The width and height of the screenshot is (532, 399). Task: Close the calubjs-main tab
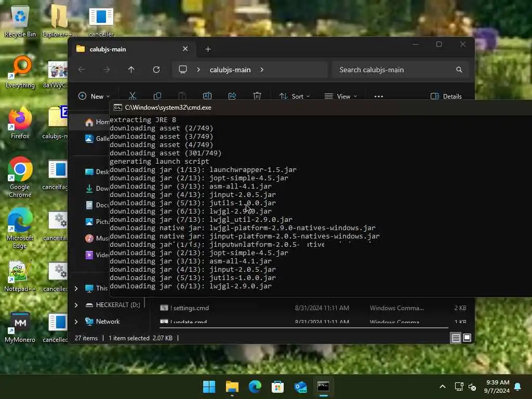(185, 49)
